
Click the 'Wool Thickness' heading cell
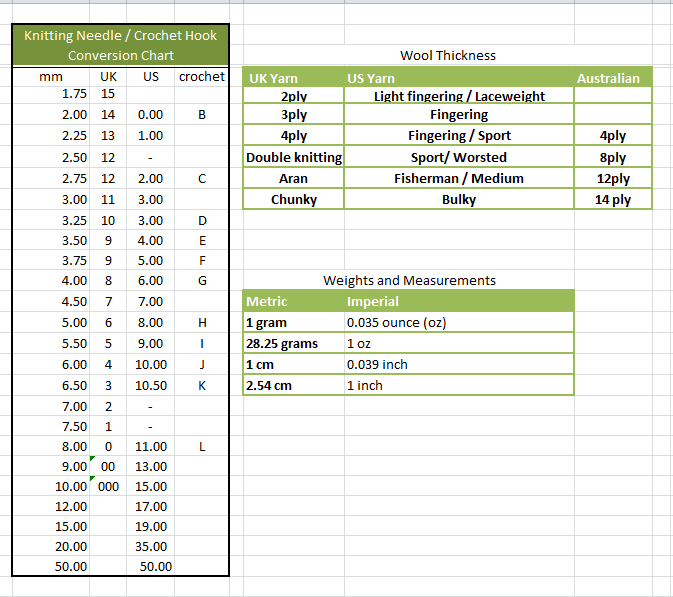(448, 55)
